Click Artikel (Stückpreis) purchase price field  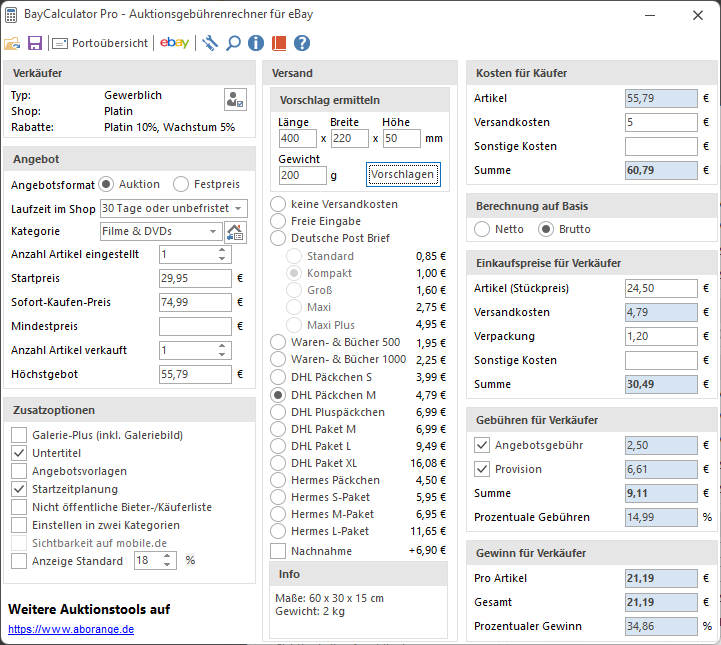[661, 289]
